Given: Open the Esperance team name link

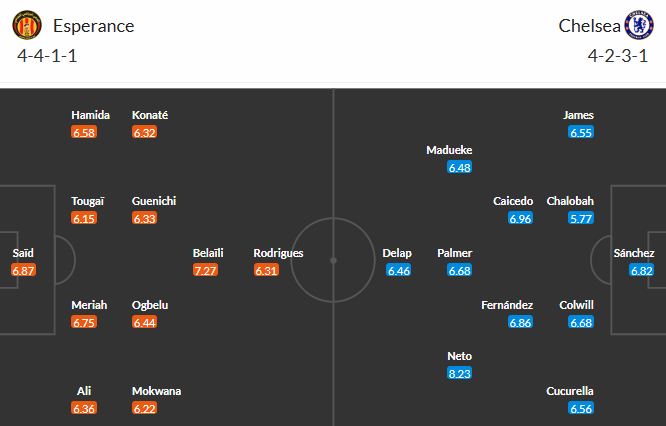Looking at the screenshot, I should pos(96,26).
